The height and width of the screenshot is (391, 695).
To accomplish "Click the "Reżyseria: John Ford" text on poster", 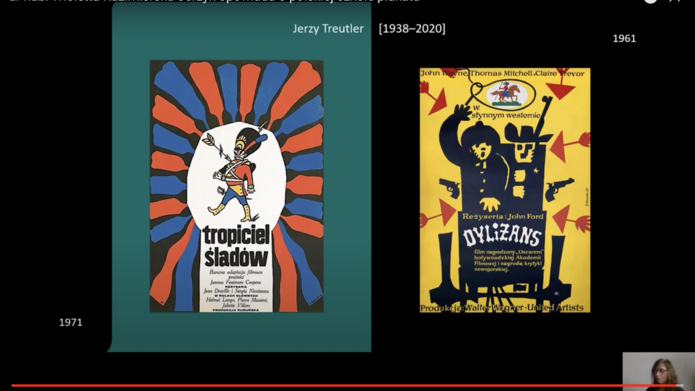I will 503,216.
